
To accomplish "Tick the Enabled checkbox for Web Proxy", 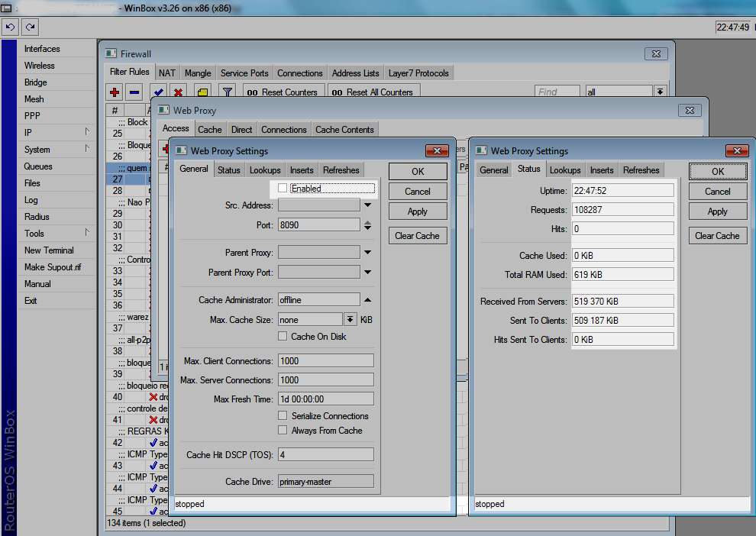I will click(283, 188).
